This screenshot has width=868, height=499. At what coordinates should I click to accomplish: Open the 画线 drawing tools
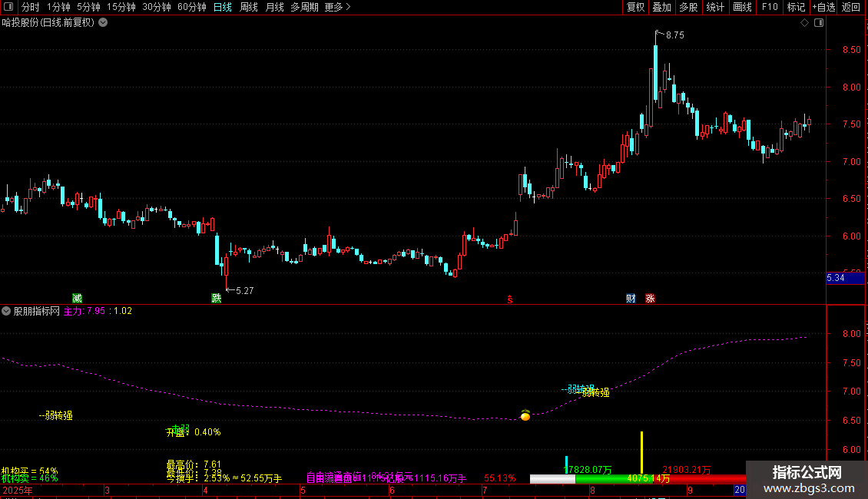[x=742, y=7]
